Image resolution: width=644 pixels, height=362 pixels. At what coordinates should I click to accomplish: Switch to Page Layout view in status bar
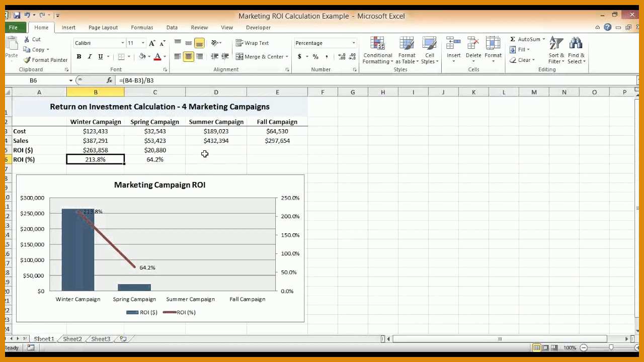click(545, 347)
